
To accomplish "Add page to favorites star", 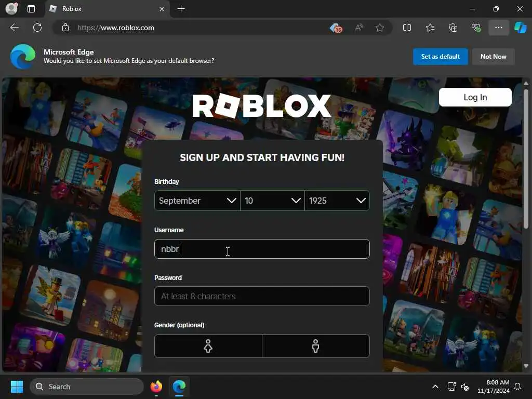I will click(380, 28).
